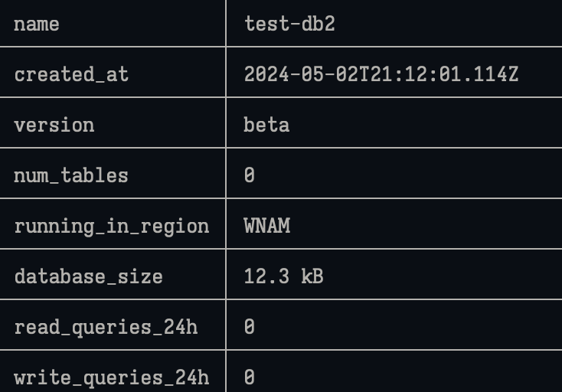562x392 pixels.
Task: Select the num_tables value 0
Action: [x=250, y=175]
